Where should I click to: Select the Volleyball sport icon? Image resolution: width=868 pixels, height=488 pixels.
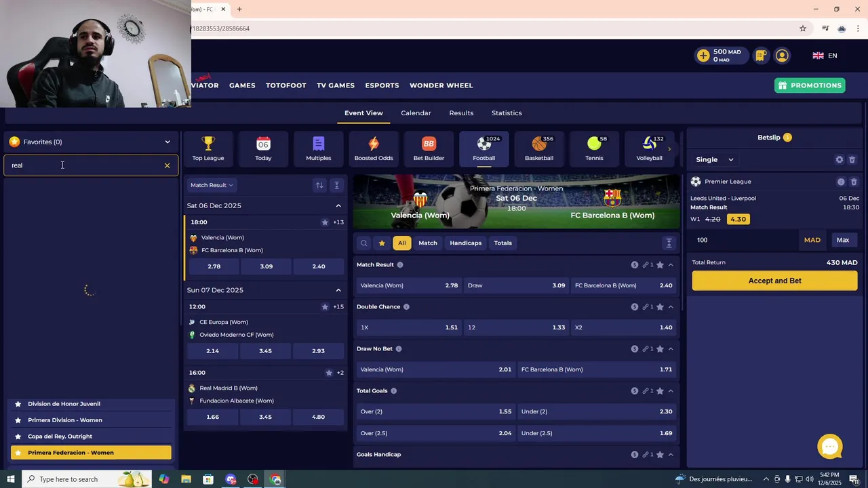coord(649,148)
